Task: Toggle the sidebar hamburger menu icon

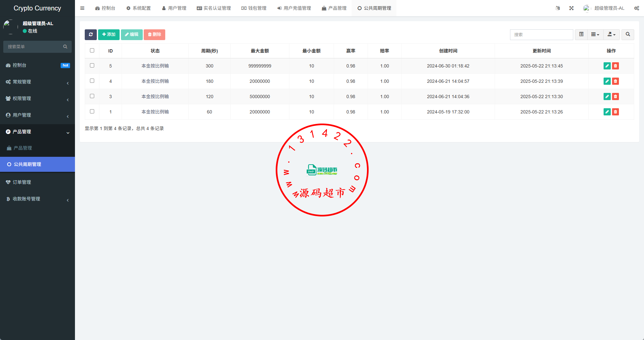Action: (x=82, y=8)
